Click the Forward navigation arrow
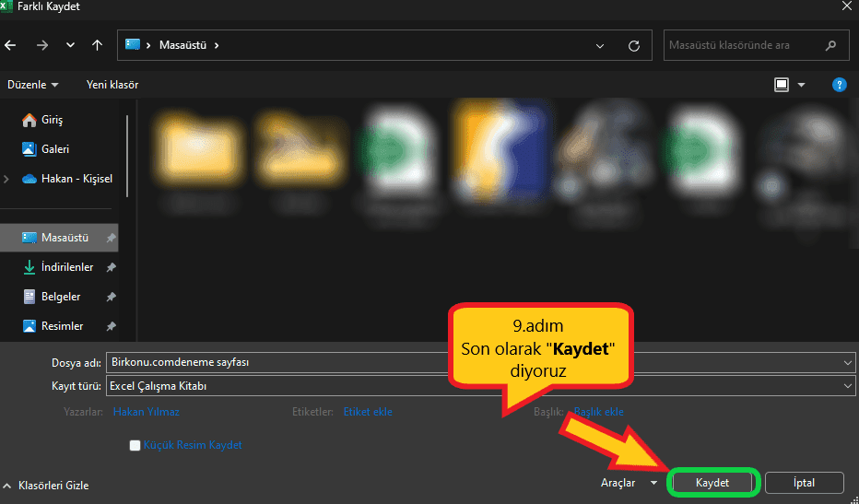This screenshot has height=504, width=859. (41, 45)
